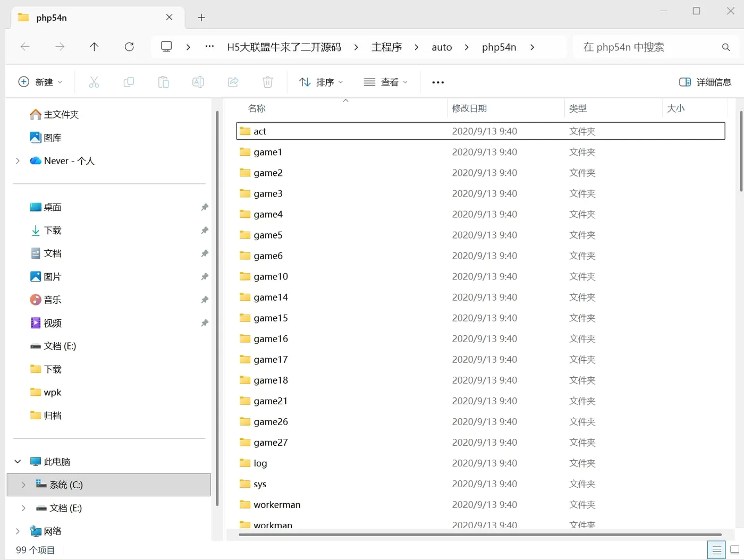
Task: Switch to large thumbnails view icon
Action: (x=735, y=550)
